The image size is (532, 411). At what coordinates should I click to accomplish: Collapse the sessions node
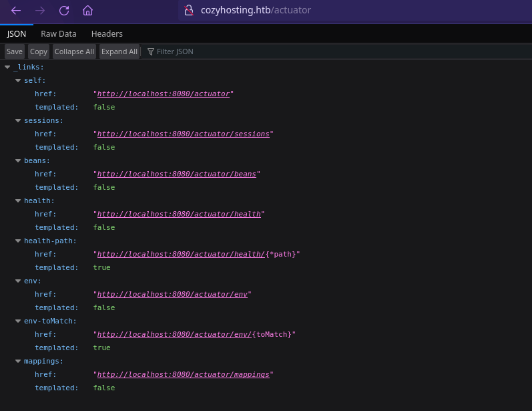pos(19,121)
